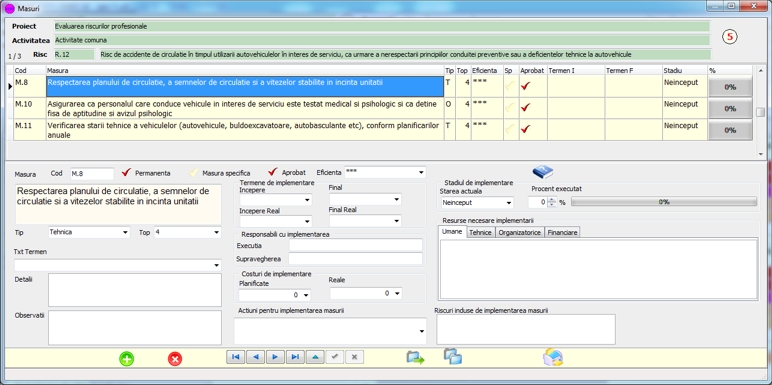Click into the Detalii text box

point(135,290)
